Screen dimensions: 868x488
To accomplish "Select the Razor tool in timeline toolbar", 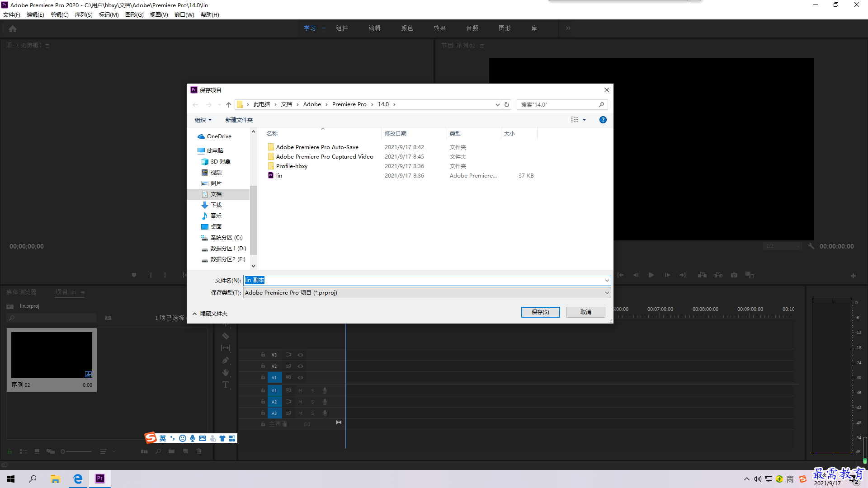I will coord(226,336).
